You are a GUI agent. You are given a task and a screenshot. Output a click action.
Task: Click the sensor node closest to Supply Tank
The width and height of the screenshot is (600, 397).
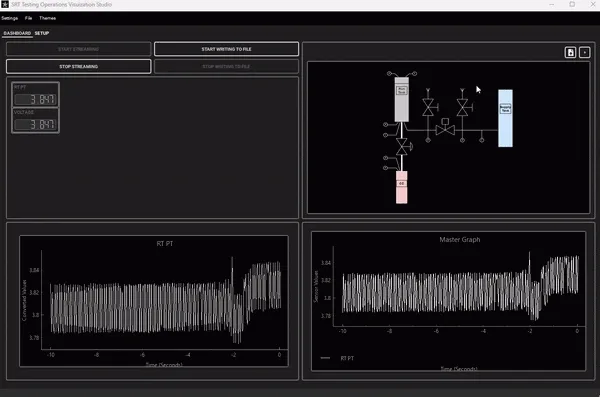482,140
